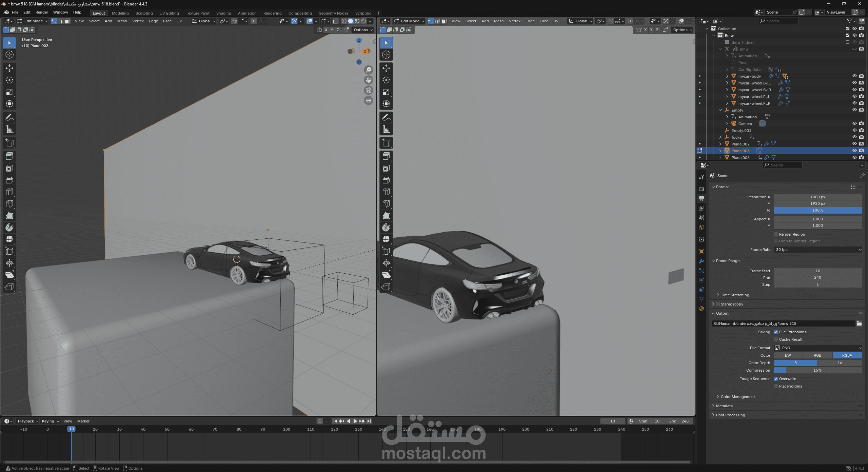868x472 pixels.
Task: Open the Material properties tab
Action: [702, 309]
